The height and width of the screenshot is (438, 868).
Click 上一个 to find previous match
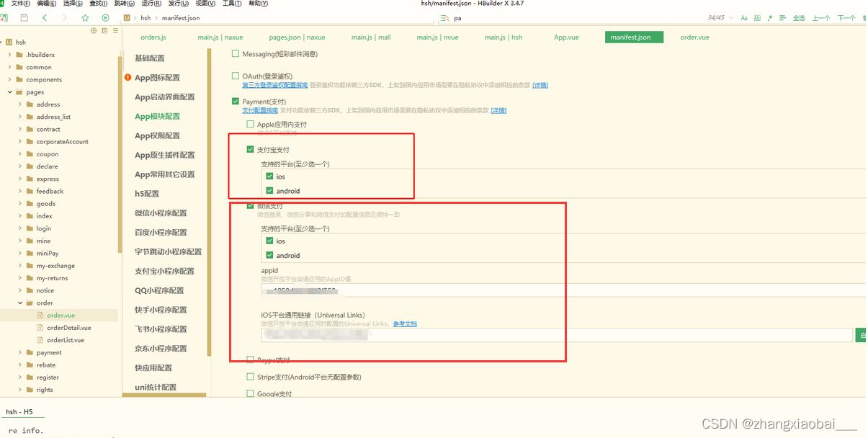821,18
